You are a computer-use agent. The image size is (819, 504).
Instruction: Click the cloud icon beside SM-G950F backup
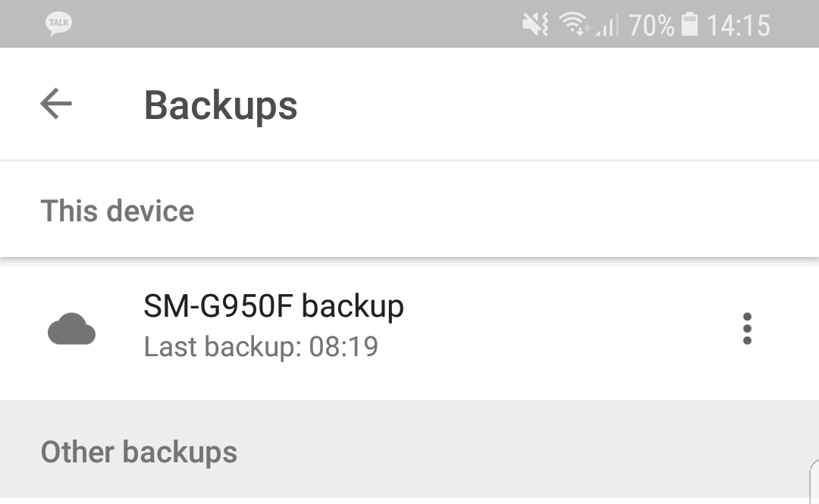click(x=71, y=330)
